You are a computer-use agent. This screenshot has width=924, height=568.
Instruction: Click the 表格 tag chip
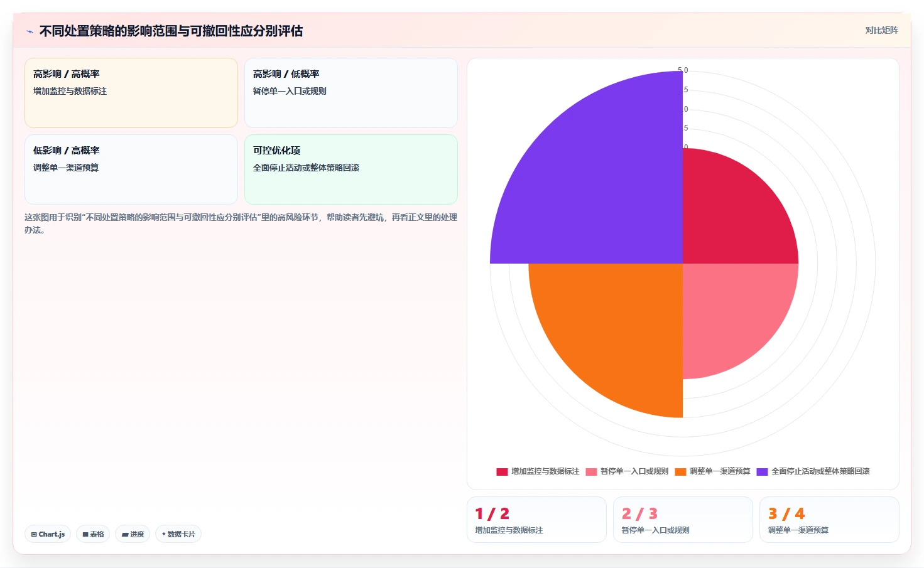93,534
